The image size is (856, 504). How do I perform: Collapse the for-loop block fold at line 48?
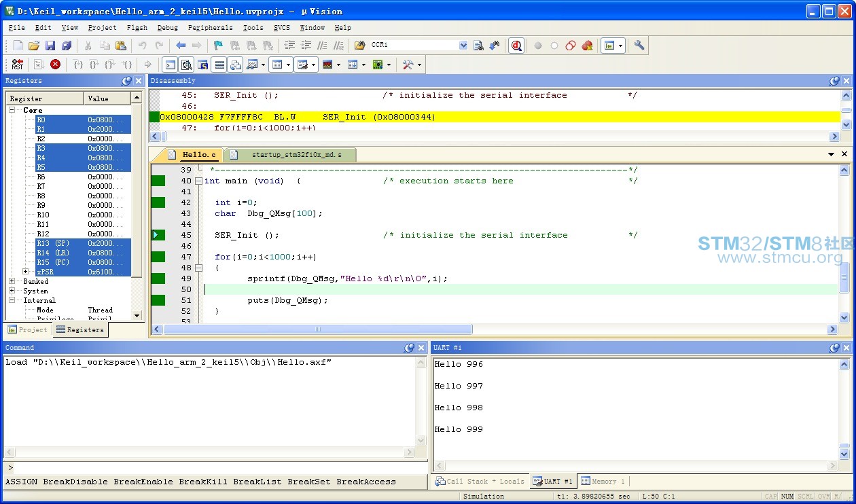[198, 268]
